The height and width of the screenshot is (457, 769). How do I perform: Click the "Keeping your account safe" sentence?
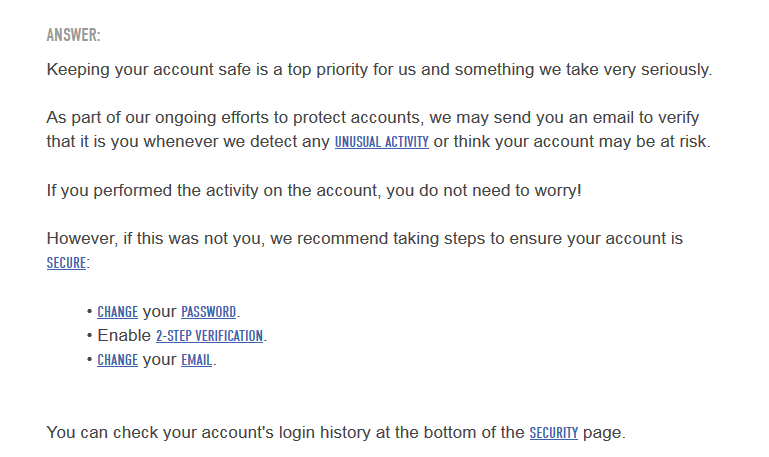tap(378, 70)
